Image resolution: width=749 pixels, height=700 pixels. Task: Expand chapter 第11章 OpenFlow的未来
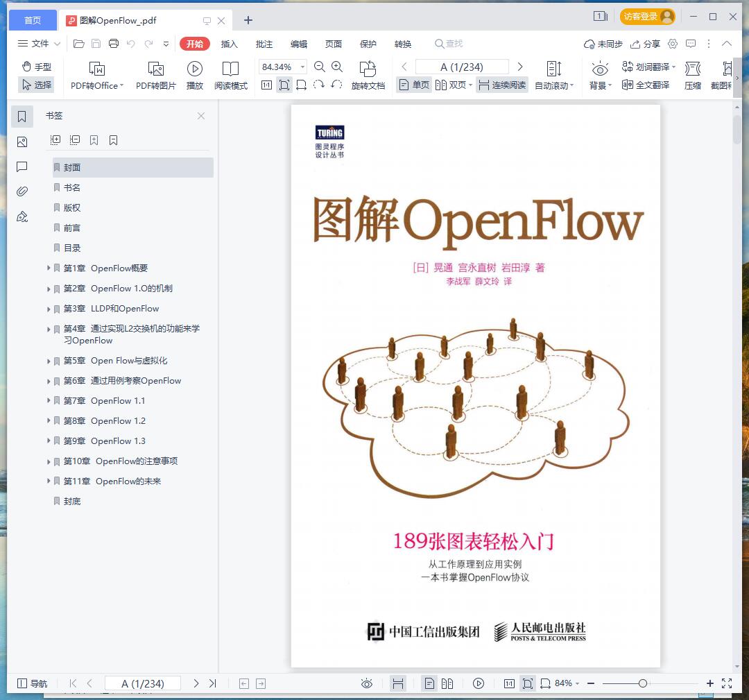[x=49, y=481]
